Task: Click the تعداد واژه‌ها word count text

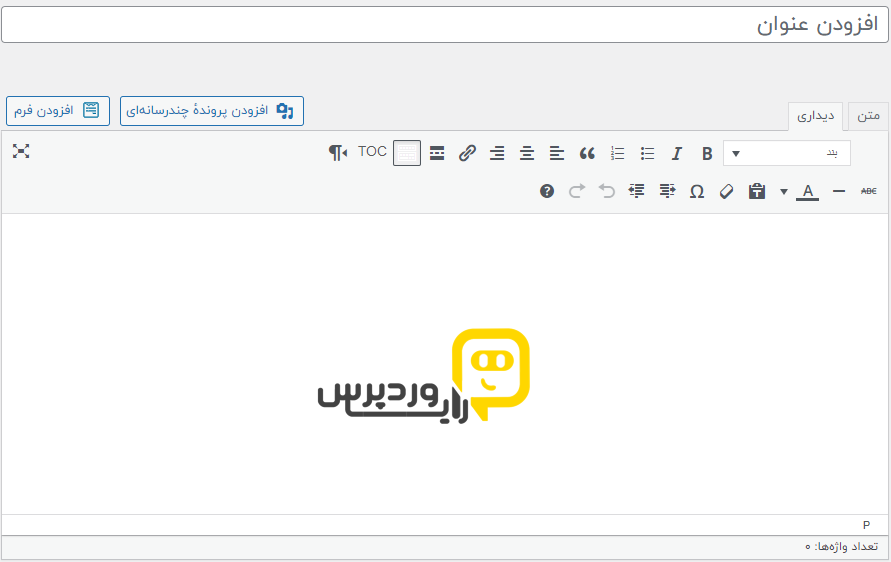Action: click(x=842, y=547)
